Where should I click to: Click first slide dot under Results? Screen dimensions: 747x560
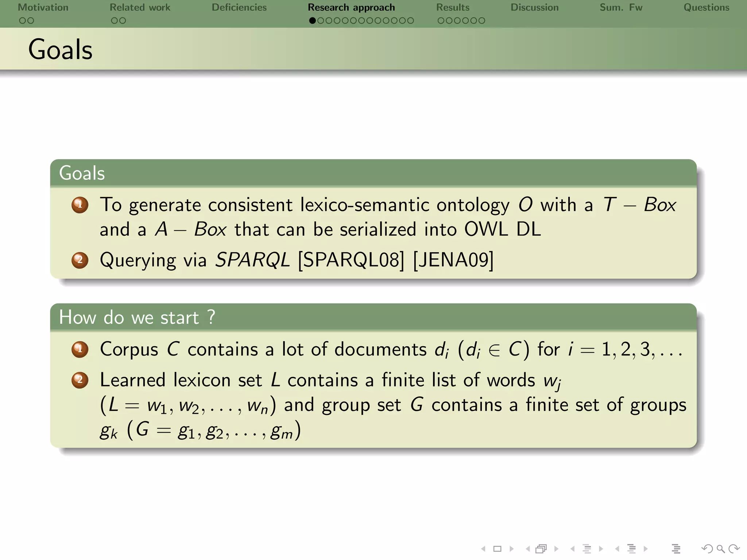[441, 21]
